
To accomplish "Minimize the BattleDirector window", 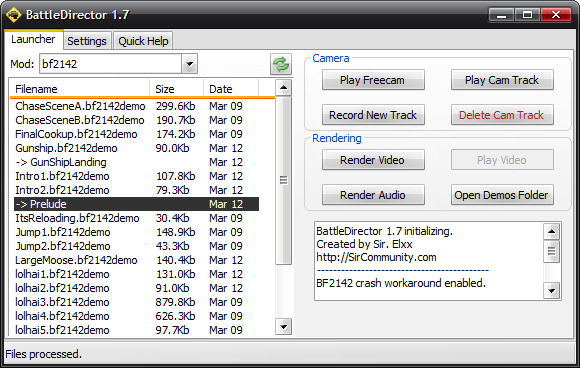I will coord(501,15).
